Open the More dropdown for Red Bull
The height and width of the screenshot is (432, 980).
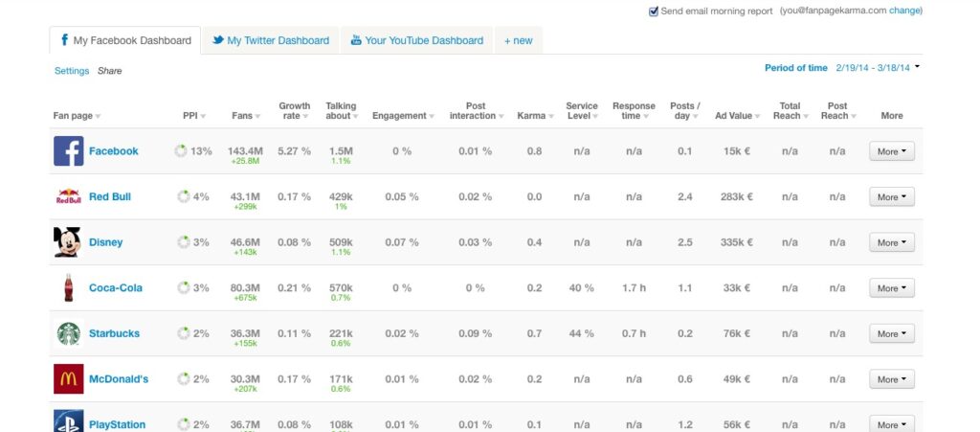891,197
